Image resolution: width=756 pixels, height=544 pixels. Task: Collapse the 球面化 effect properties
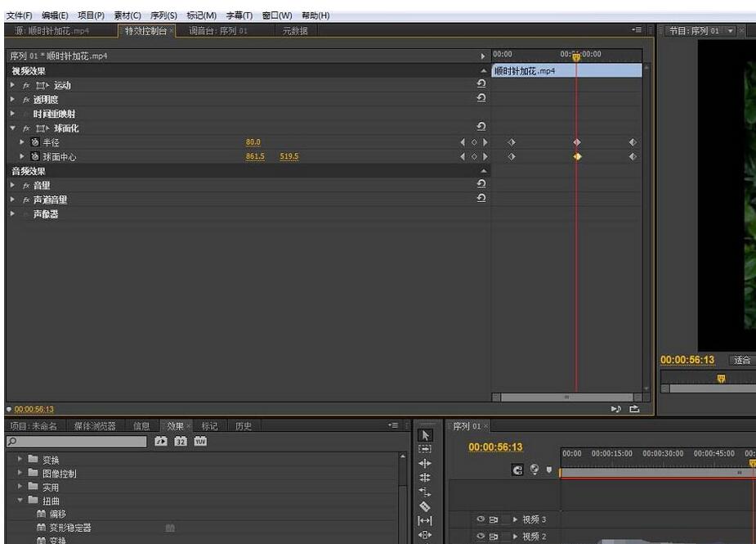(13, 128)
